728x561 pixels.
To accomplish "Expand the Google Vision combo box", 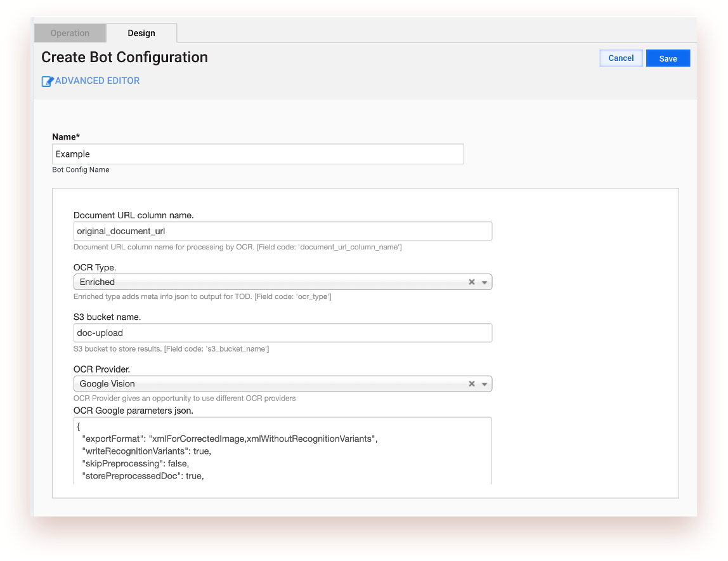I will click(283, 384).
